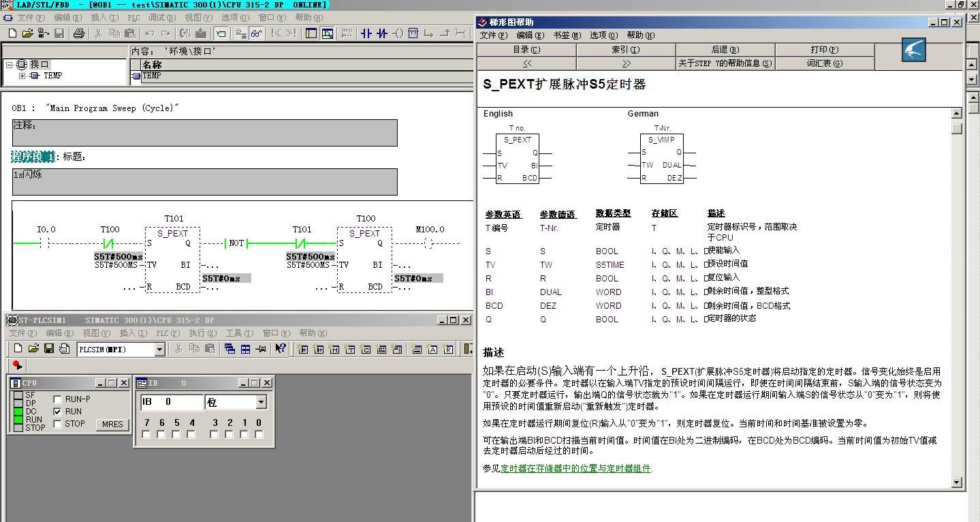Open the PLCSIM(MPI) connection dropdown
980x522 pixels.
(160, 350)
